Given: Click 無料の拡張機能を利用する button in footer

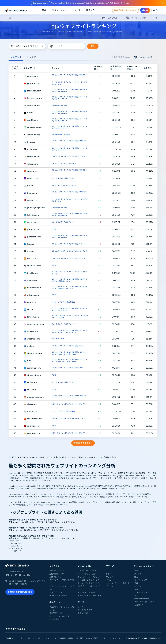Looking at the screenshot, I should point(20,592).
